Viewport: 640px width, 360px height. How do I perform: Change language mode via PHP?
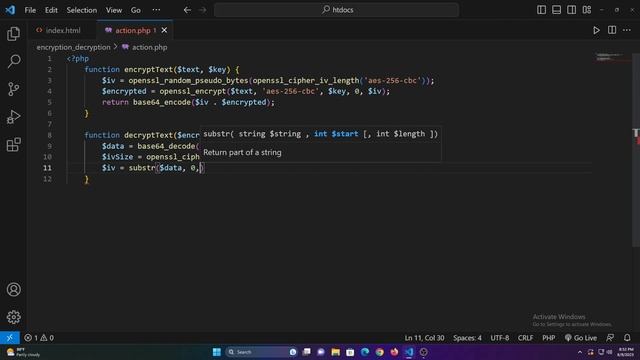tap(549, 338)
